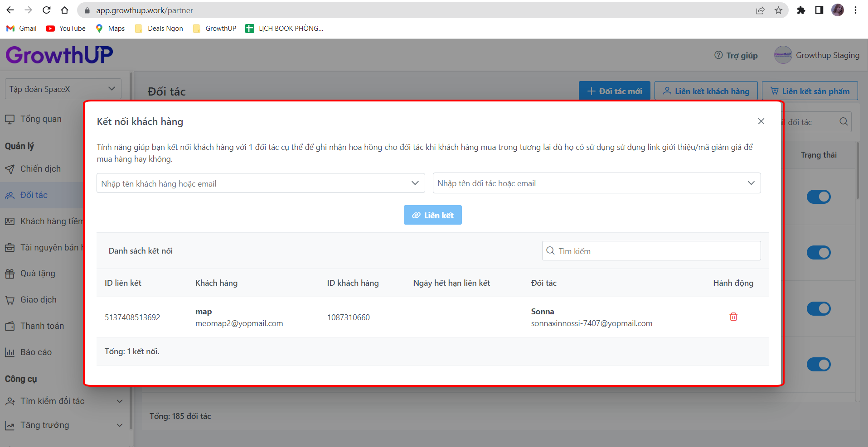Open the Growthup Staging account avatar

[783, 55]
